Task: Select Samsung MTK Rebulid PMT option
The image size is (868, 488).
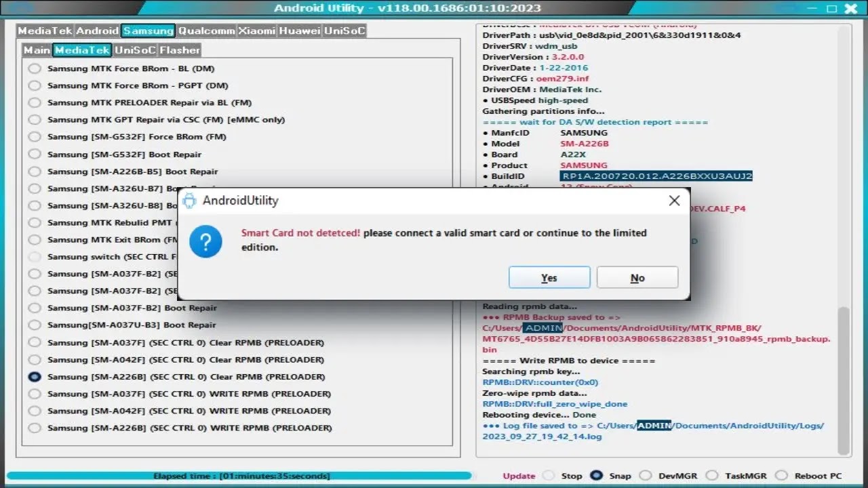Action: tap(34, 222)
